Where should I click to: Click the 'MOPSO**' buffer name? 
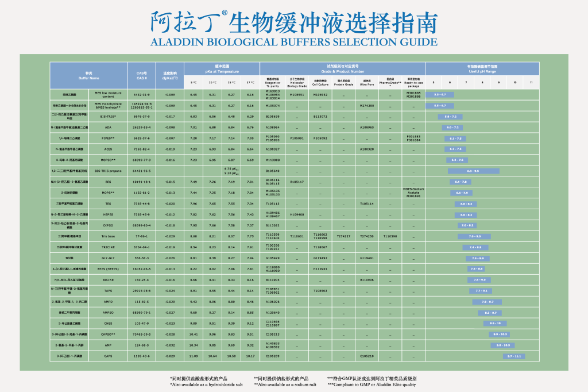[x=108, y=160]
